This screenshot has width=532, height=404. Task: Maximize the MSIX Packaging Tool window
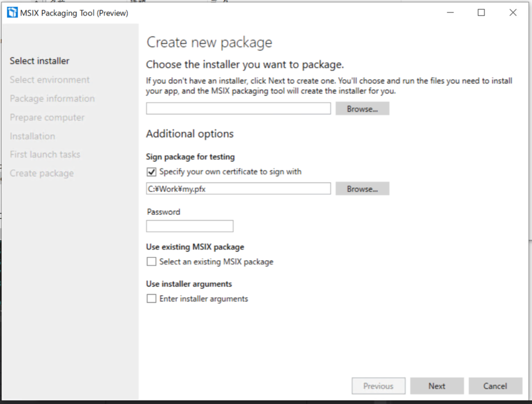(x=481, y=12)
